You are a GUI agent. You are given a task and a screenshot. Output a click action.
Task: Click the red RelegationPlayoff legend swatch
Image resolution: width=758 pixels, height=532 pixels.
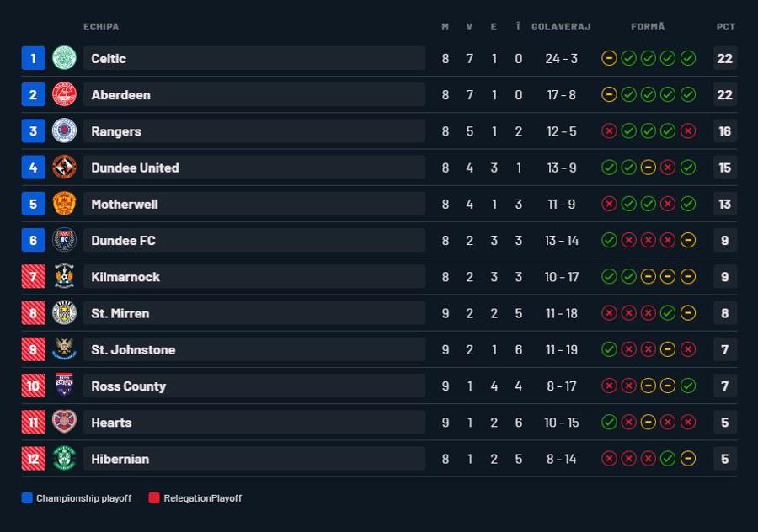154,497
